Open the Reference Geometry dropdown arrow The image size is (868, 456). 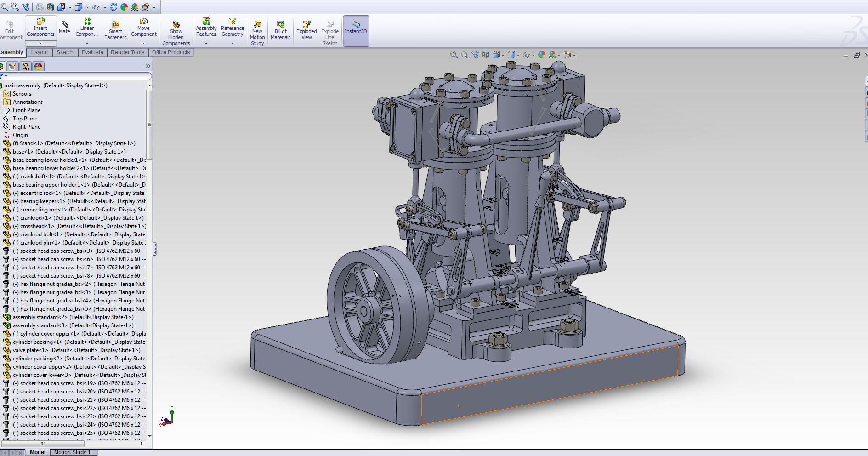(x=233, y=43)
